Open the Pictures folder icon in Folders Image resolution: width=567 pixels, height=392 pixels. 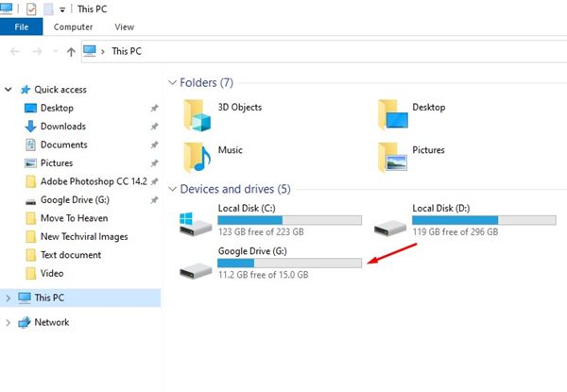coord(393,158)
